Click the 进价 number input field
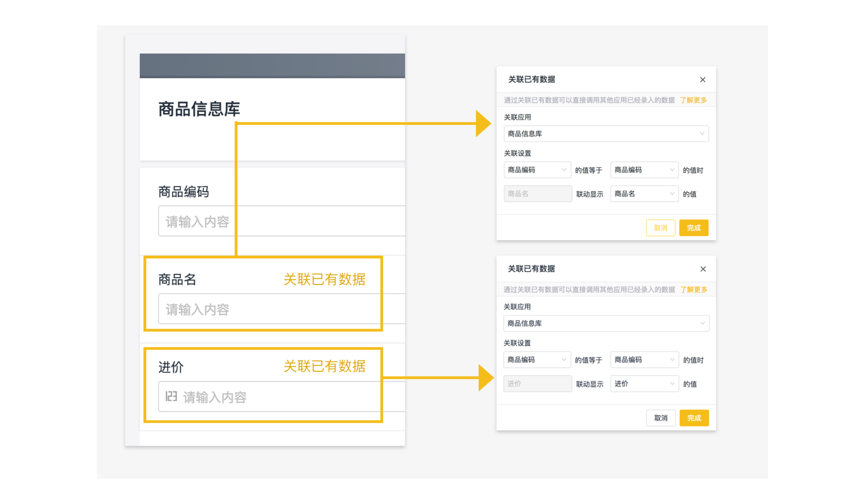The width and height of the screenshot is (865, 504). pyautogui.click(x=281, y=396)
